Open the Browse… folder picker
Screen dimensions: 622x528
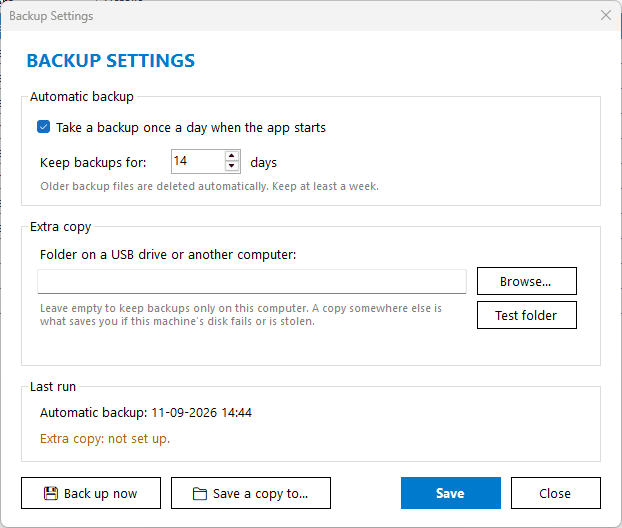(526, 281)
